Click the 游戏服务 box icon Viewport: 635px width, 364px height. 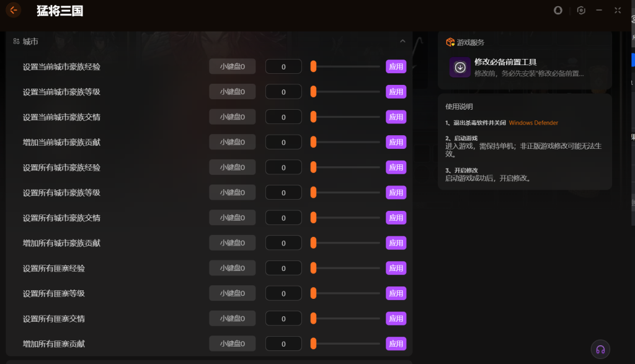450,42
